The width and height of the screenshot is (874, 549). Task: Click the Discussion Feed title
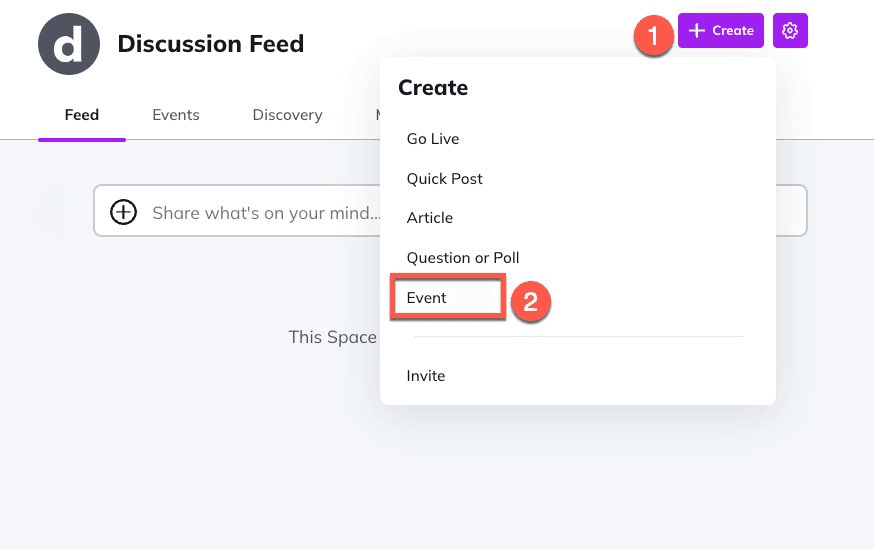(210, 44)
